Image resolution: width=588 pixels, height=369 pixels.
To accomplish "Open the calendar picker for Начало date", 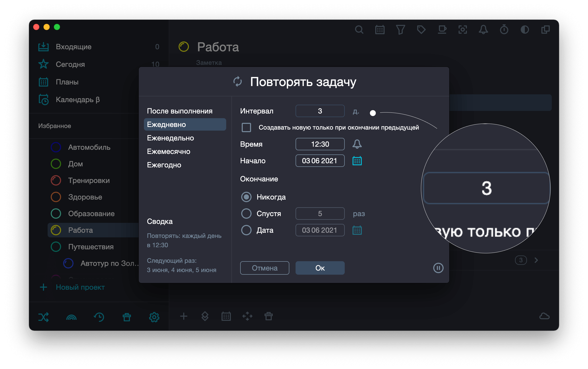I will (x=357, y=161).
